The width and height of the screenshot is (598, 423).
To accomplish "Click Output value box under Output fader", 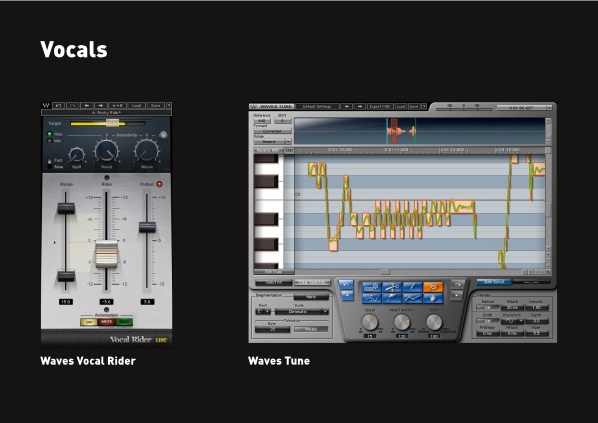I will point(147,302).
